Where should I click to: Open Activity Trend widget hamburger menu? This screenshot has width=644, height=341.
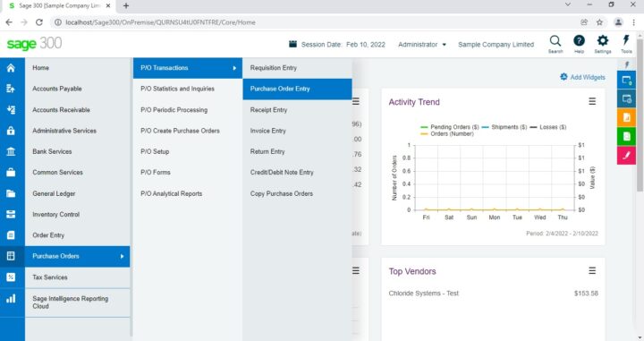click(x=592, y=101)
